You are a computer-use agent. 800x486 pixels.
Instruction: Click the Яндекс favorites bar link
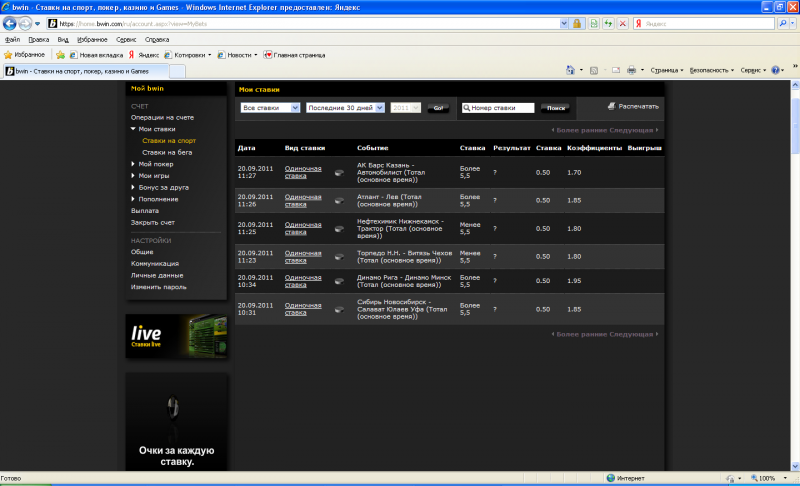click(x=143, y=55)
